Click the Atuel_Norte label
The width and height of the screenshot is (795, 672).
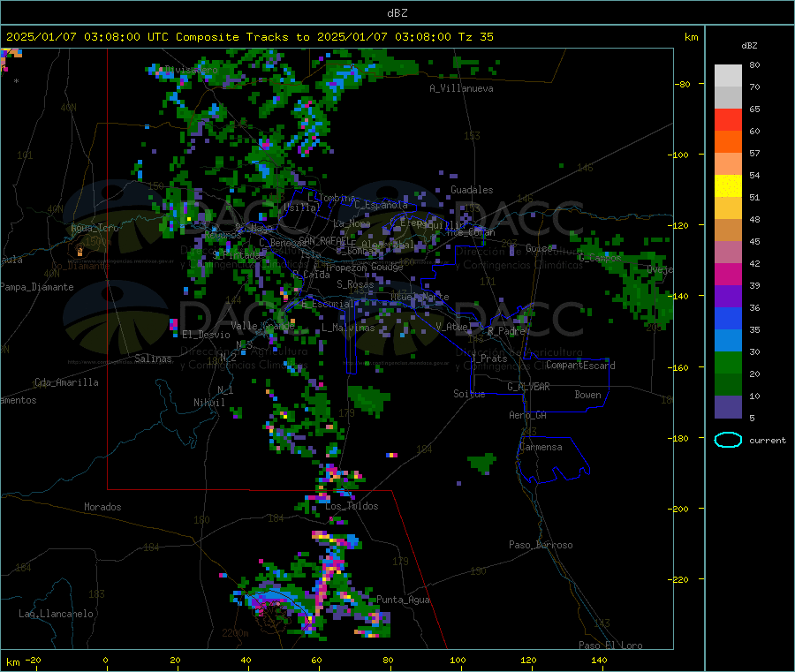point(420,297)
